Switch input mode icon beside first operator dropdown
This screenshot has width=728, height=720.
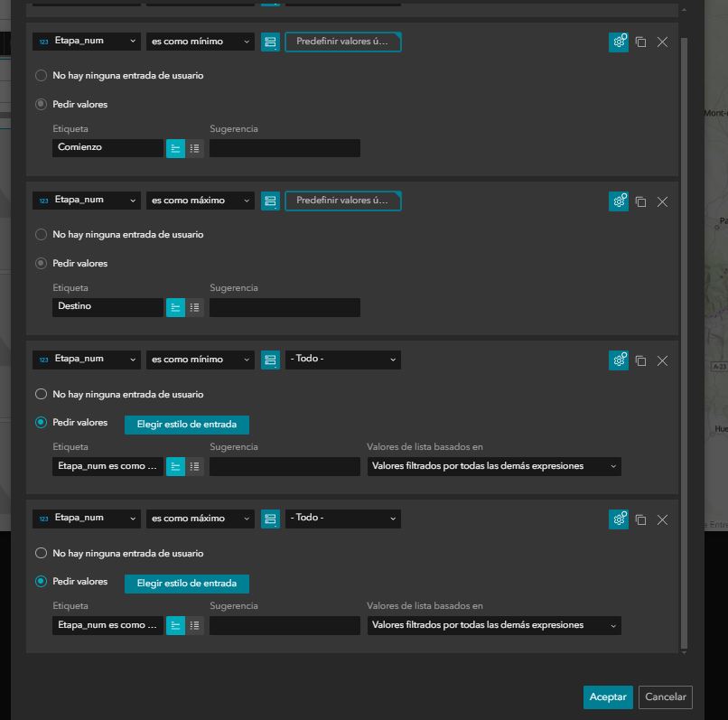pos(270,42)
